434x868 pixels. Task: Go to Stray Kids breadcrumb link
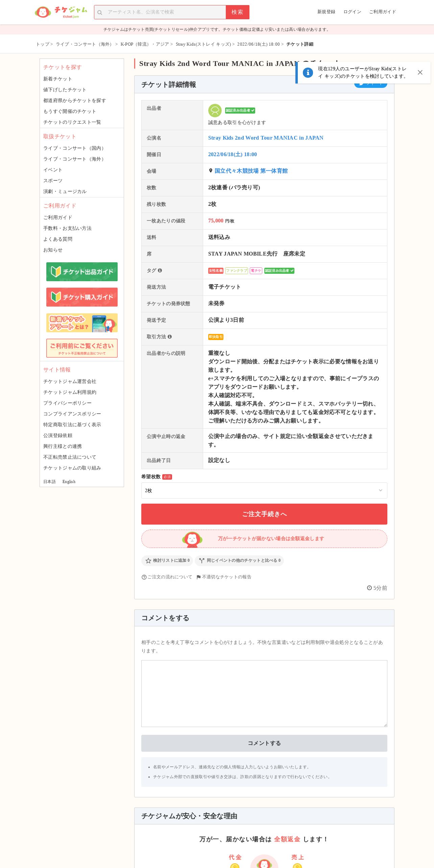click(x=203, y=44)
